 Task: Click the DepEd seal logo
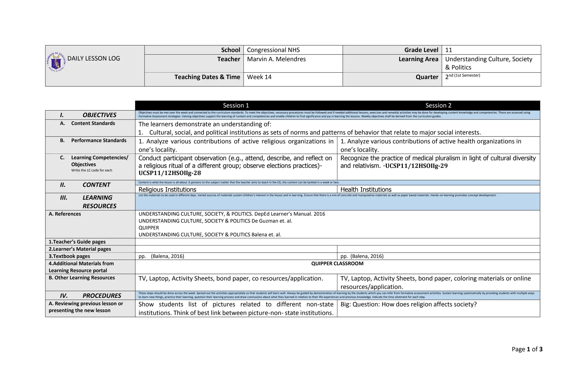[x=56, y=62]
